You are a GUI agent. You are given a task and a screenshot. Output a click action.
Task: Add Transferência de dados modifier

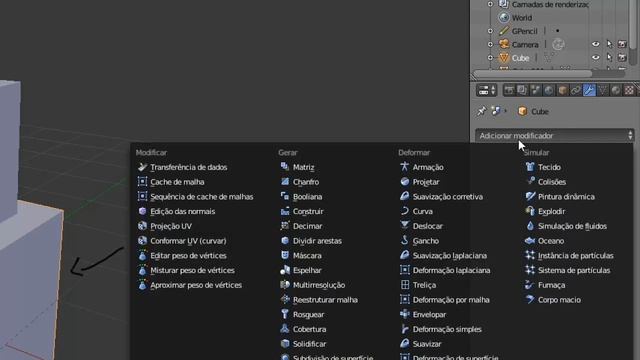(182, 167)
